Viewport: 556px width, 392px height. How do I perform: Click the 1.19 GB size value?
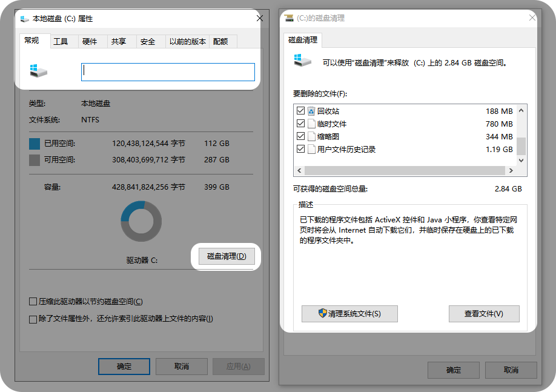pos(499,150)
